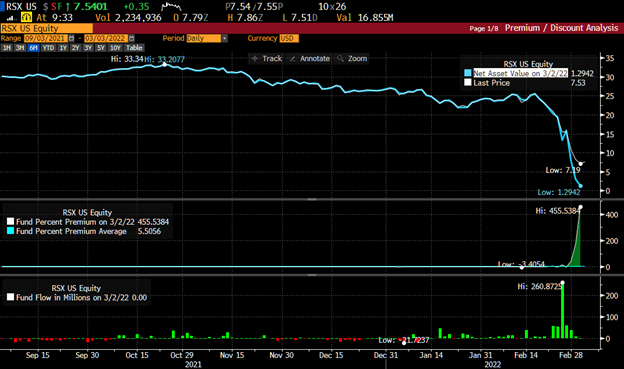Click the Fund Flow in Millions swatch
This screenshot has height=369, width=624.
pyautogui.click(x=10, y=297)
